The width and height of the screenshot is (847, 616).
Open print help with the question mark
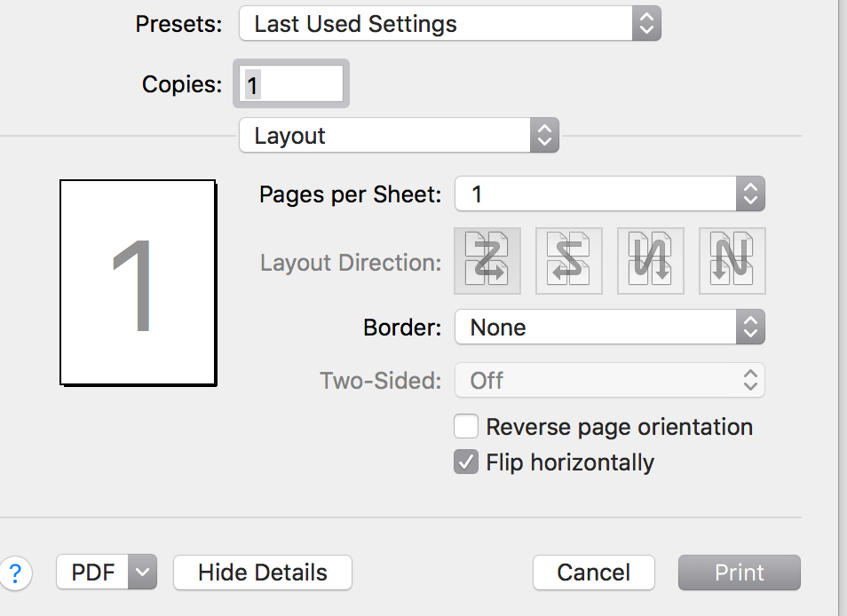pyautogui.click(x=15, y=573)
